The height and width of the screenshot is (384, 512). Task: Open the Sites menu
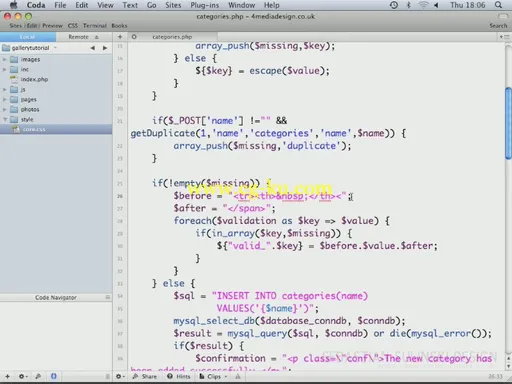(x=173, y=5)
